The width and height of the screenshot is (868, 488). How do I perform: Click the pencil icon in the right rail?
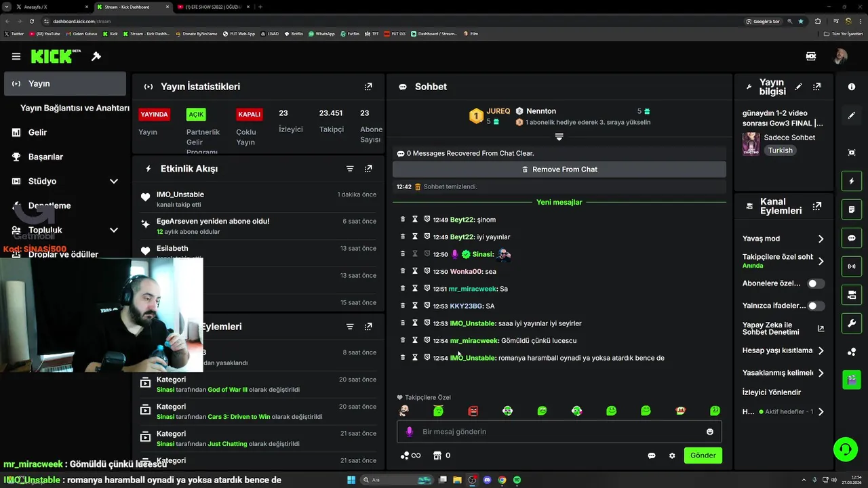pyautogui.click(x=852, y=116)
